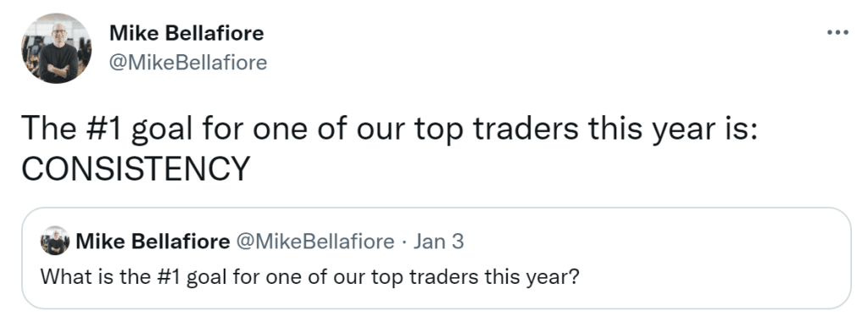Click the Mike Bellafiore name inside quoted tweet

pyautogui.click(x=153, y=241)
